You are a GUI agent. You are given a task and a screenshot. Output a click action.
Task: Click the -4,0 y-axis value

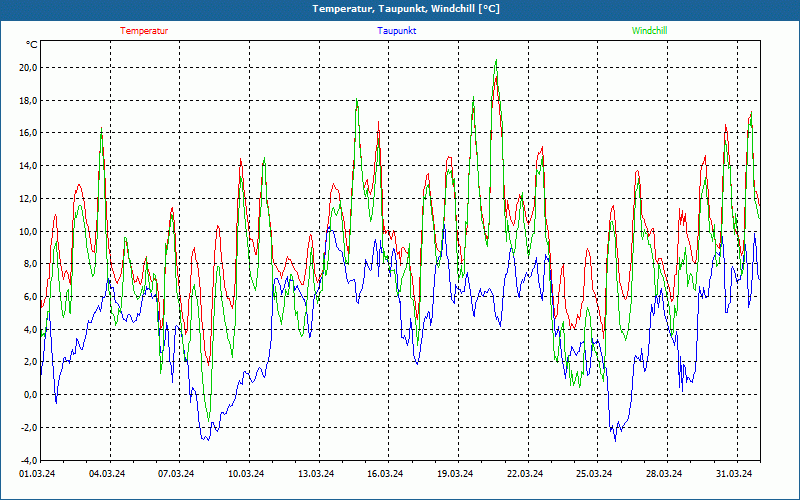click(x=29, y=460)
